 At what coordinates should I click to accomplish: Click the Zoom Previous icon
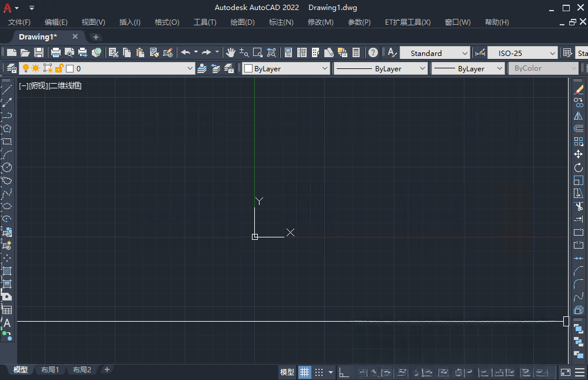click(271, 52)
